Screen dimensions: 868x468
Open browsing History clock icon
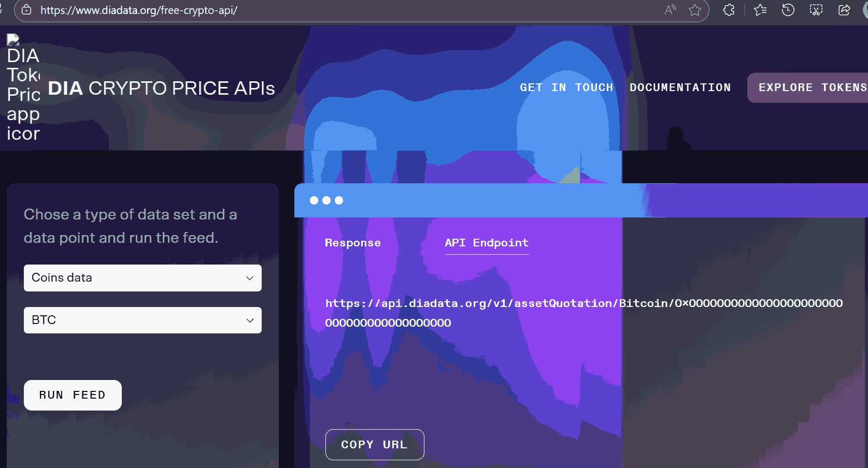pyautogui.click(x=788, y=10)
